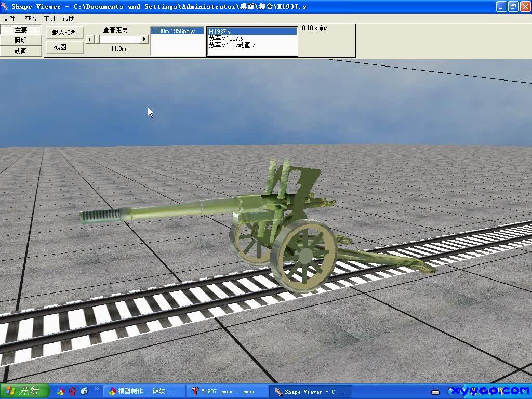
Task: Open the 帮助 (Help) menu
Action: [x=68, y=19]
